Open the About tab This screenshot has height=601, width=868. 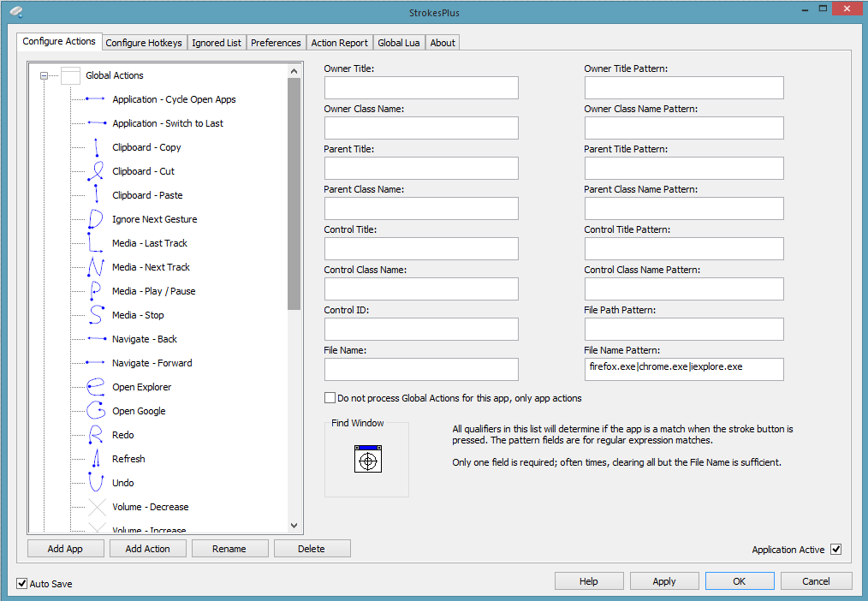coord(443,43)
